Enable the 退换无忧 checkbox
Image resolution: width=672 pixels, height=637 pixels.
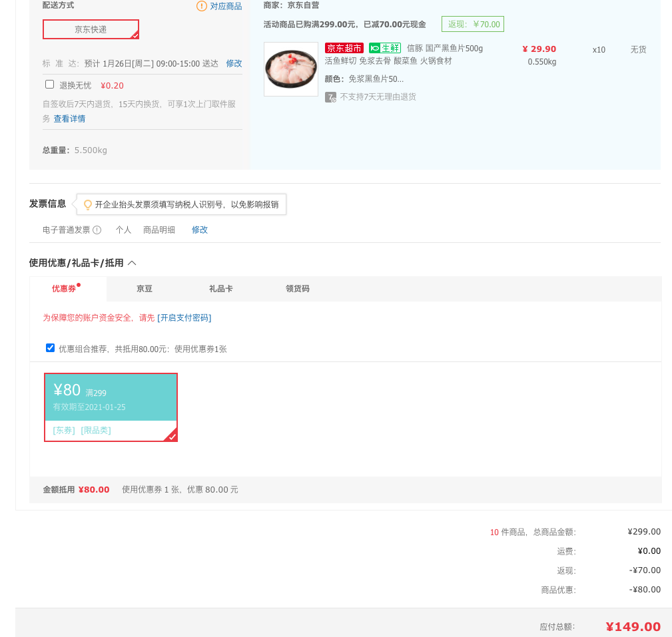coord(50,85)
